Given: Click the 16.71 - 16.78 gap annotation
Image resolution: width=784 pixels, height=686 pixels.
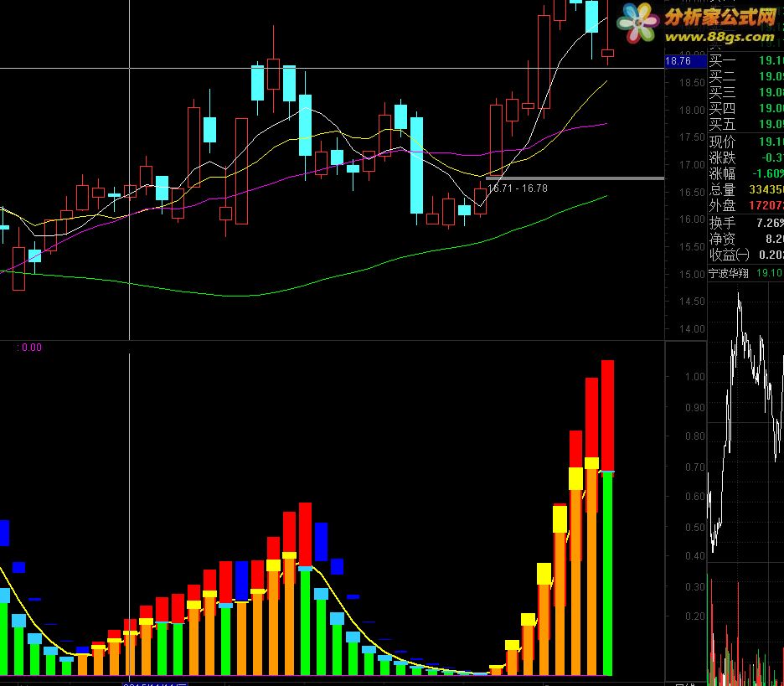Looking at the screenshot, I should (518, 188).
